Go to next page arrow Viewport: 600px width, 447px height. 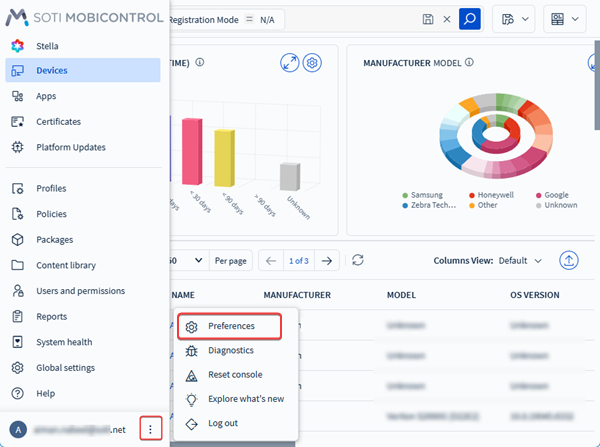pos(326,260)
